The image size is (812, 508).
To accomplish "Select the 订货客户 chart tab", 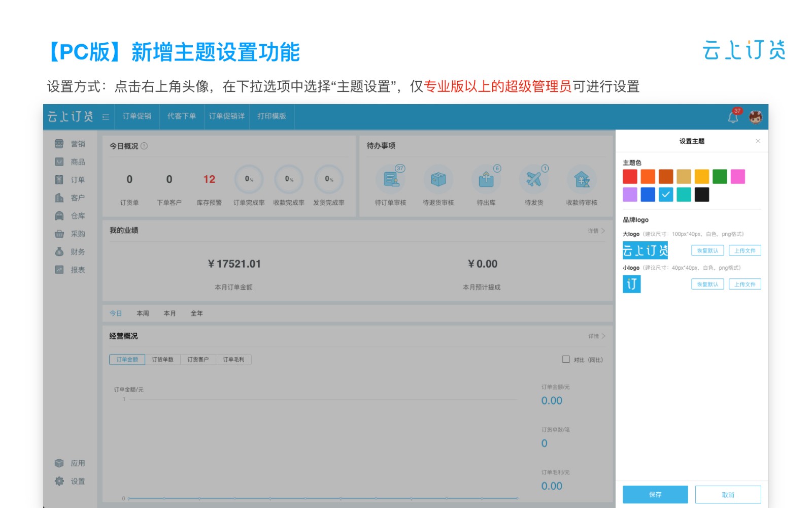I will coord(198,360).
